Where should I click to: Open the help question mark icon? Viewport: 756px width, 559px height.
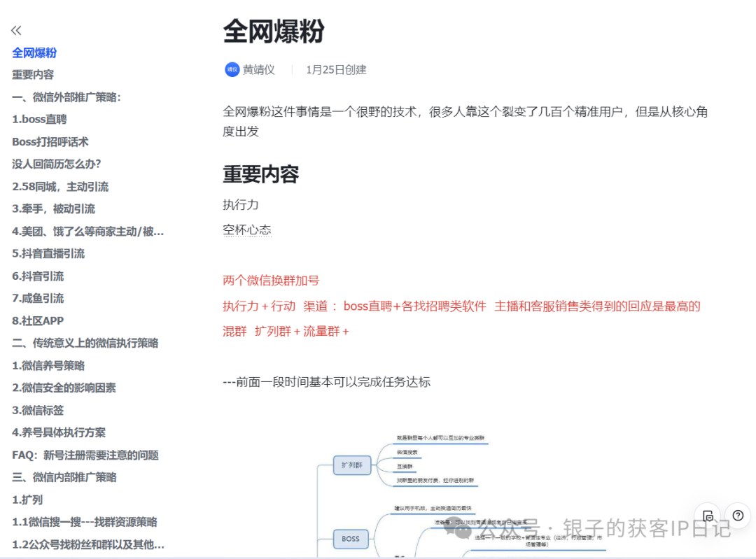[x=738, y=516]
